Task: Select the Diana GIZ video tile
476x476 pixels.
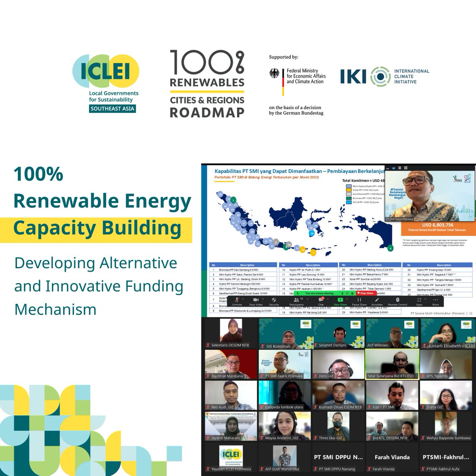Action: pyautogui.click(x=446, y=395)
